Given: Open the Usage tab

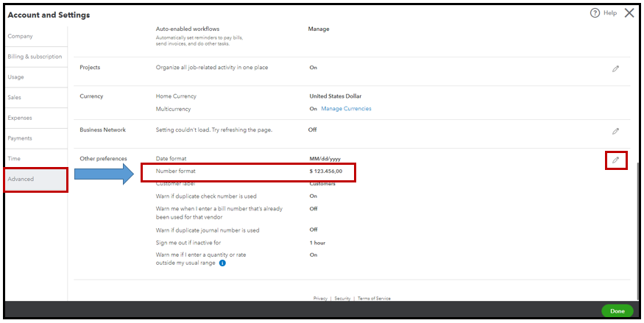Looking at the screenshot, I should coord(15,77).
